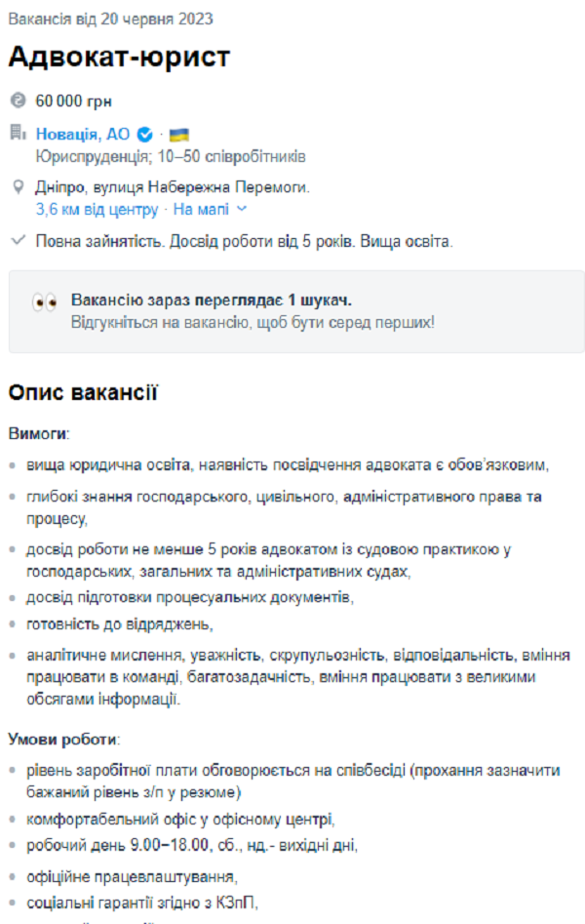The width and height of the screenshot is (585, 924).
Task: Click the «Вимоги» subsection heading
Action: [38, 432]
